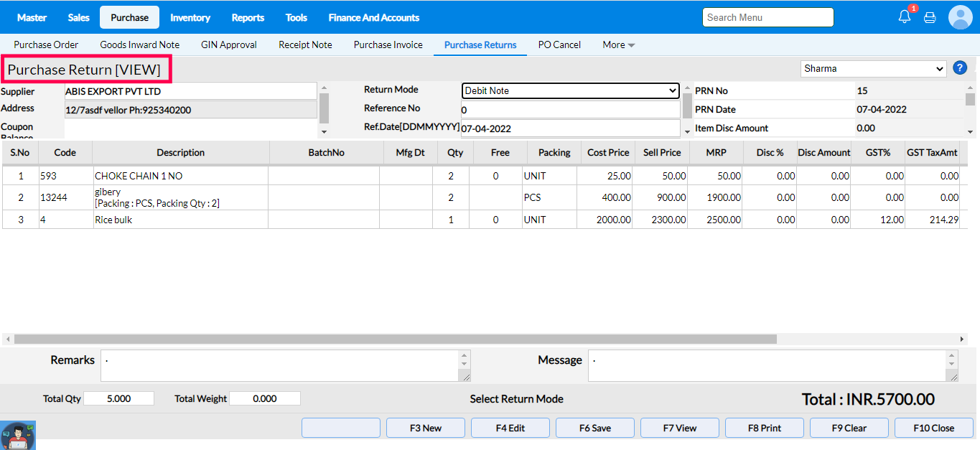This screenshot has width=980, height=450.
Task: Open the user profile avatar
Action: (960, 17)
